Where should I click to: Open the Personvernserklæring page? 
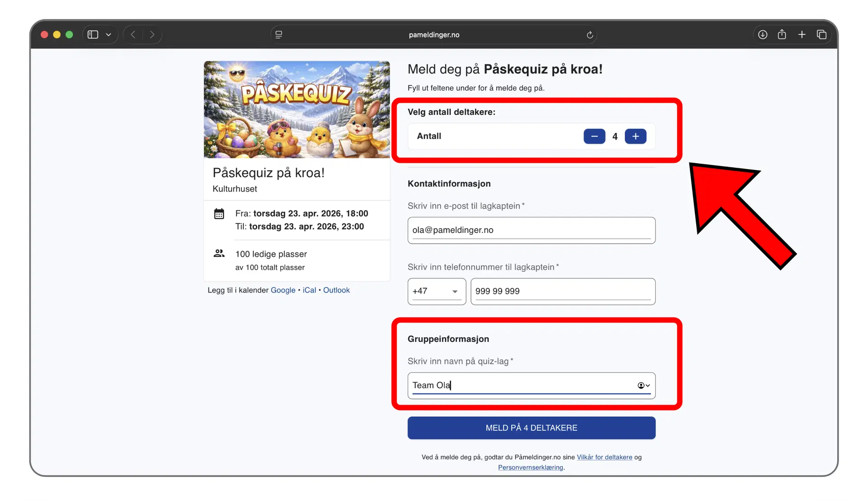(x=530, y=467)
